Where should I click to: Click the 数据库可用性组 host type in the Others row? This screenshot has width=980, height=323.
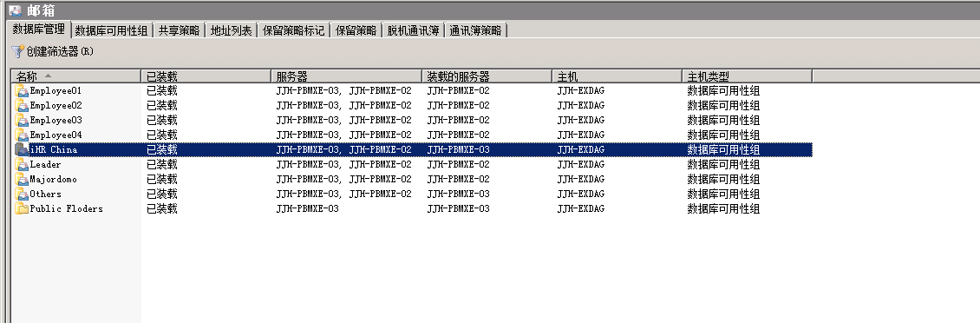724,194
